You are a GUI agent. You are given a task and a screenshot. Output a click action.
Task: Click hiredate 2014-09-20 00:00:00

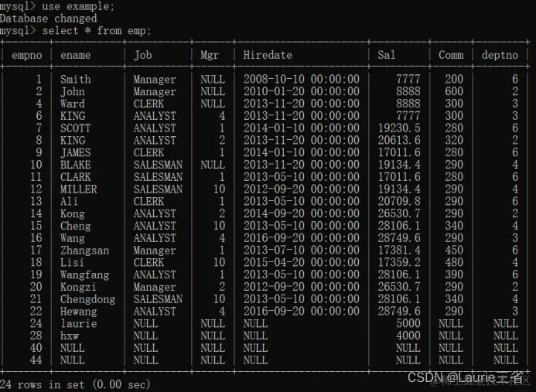[301, 213]
